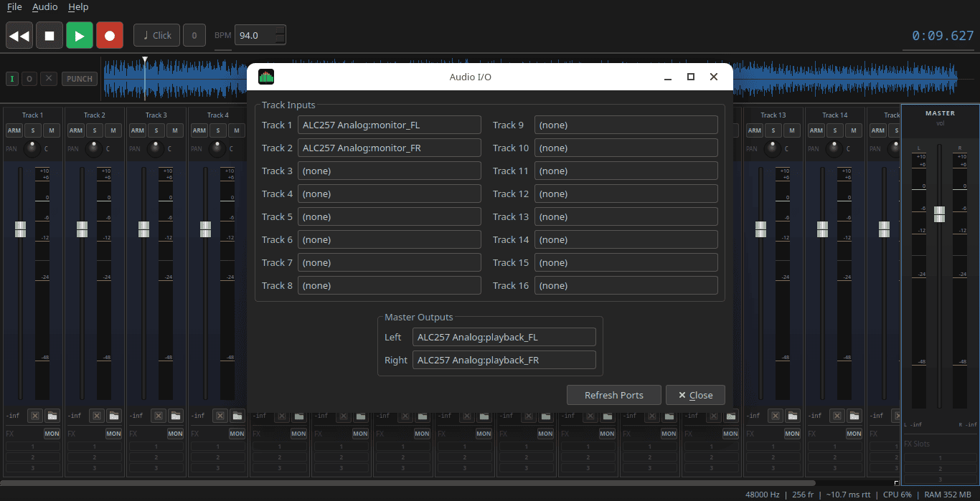Open FX slot 1 on Track 1
980x501 pixels.
point(33,447)
